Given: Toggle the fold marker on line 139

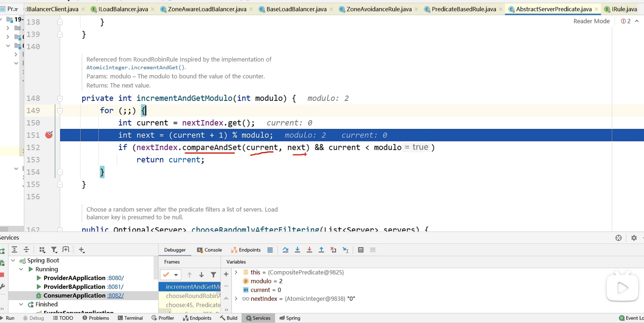Looking at the screenshot, I should 60,34.
